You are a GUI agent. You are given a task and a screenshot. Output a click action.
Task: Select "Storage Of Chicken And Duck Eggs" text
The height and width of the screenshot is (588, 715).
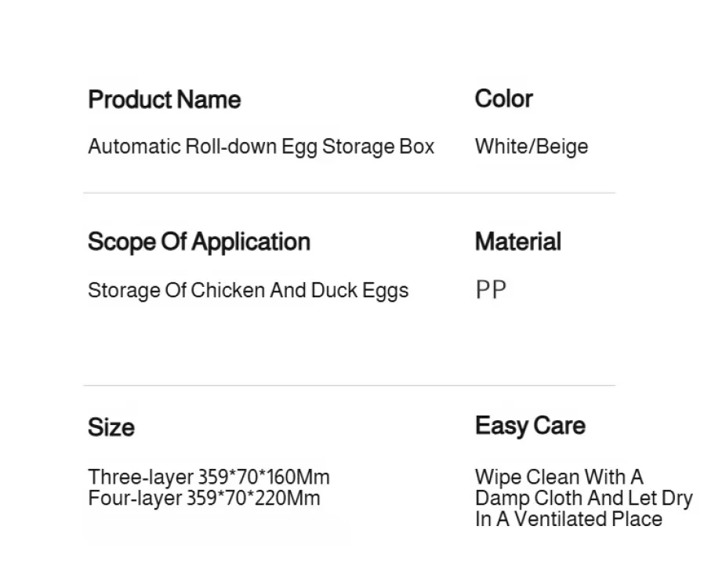tap(248, 290)
